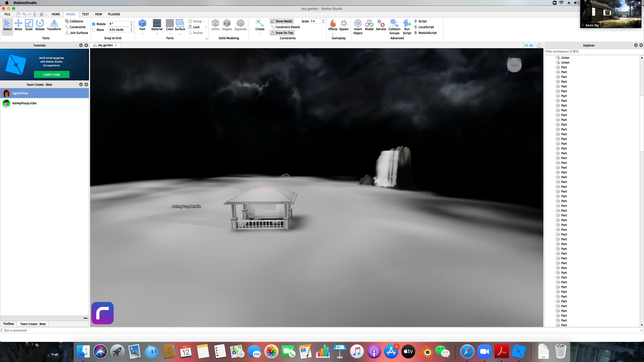The width and height of the screenshot is (644, 362).
Task: Open the PLUGINS ribbon tab
Action: pos(114,14)
